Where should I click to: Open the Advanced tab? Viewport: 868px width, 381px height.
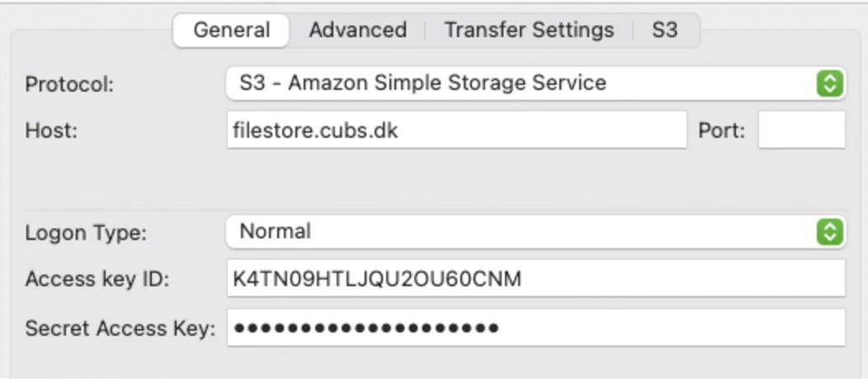(357, 31)
